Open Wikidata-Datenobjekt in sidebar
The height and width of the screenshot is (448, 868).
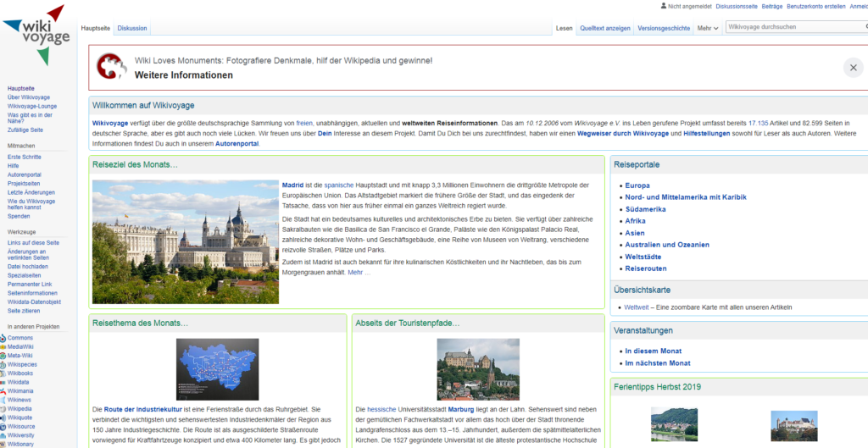click(34, 302)
